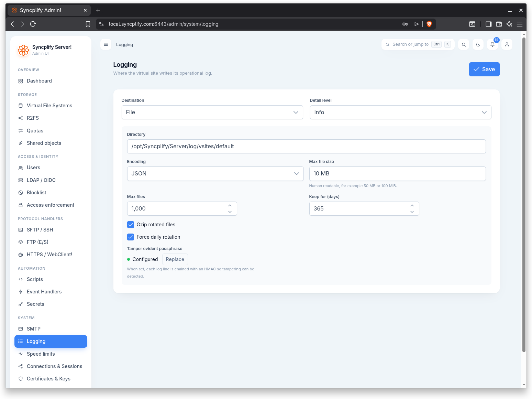Viewport: 532px width, 399px height.
Task: Click the Max file size field
Action: pyautogui.click(x=397, y=174)
